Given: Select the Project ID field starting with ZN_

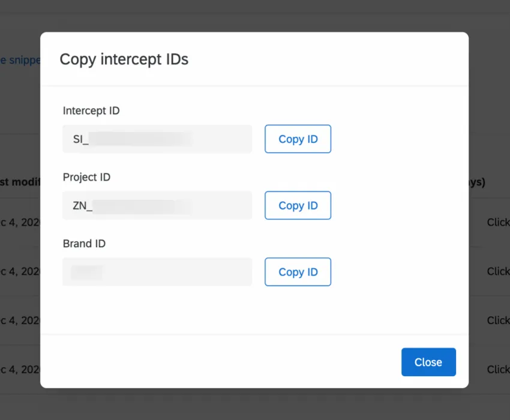Looking at the screenshot, I should click(x=157, y=205).
